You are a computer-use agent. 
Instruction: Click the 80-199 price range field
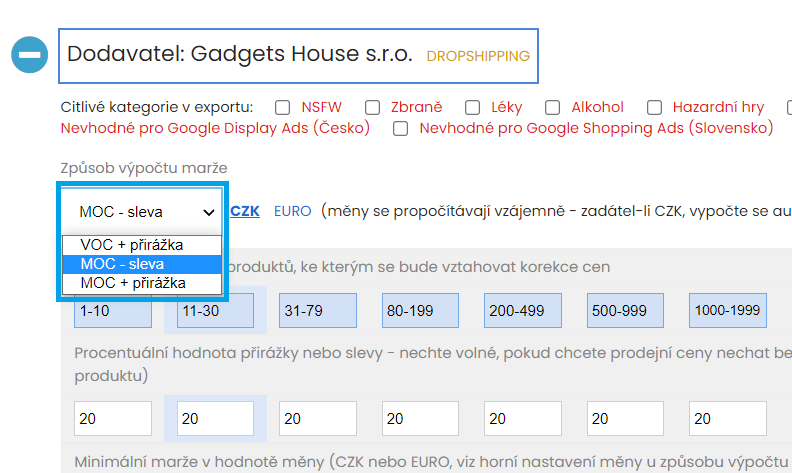[x=420, y=311]
